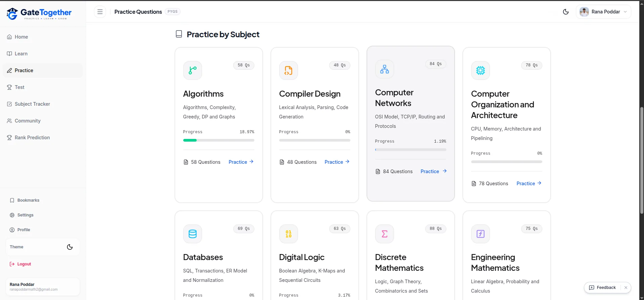The width and height of the screenshot is (644, 300).
Task: Click Practice link on Compiler Design card
Action: [337, 162]
